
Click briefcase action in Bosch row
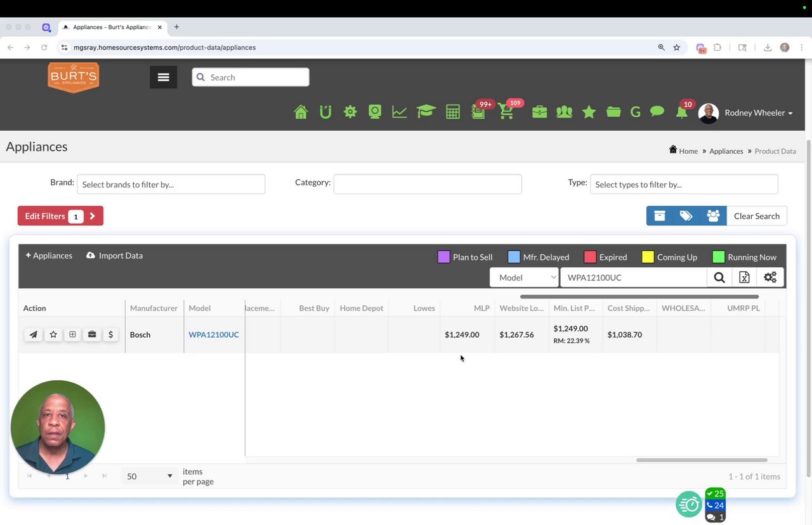[92, 335]
